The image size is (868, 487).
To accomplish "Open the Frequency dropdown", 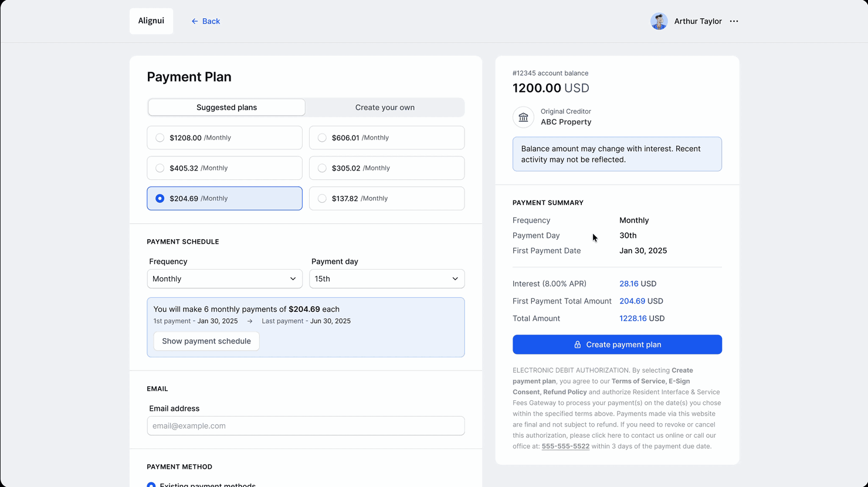I will click(225, 279).
